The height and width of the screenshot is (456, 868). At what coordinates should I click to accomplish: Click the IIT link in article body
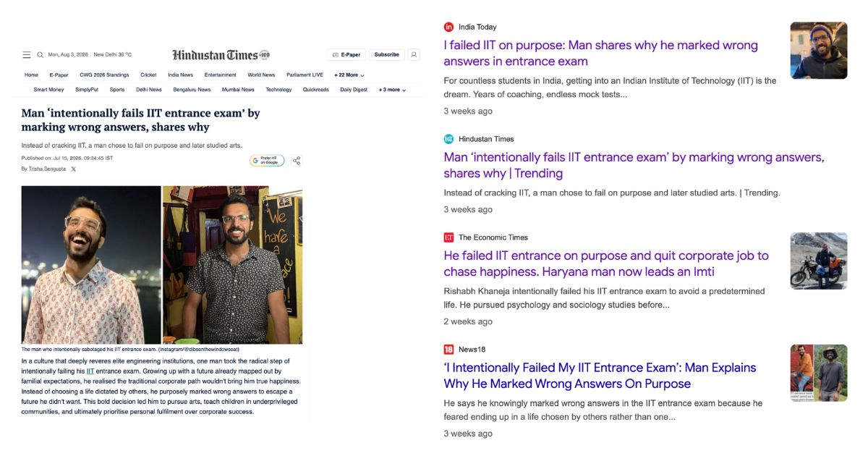(90, 371)
